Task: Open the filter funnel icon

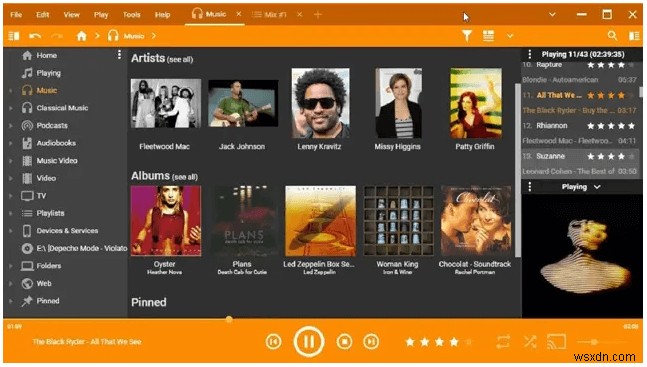Action: pos(467,36)
